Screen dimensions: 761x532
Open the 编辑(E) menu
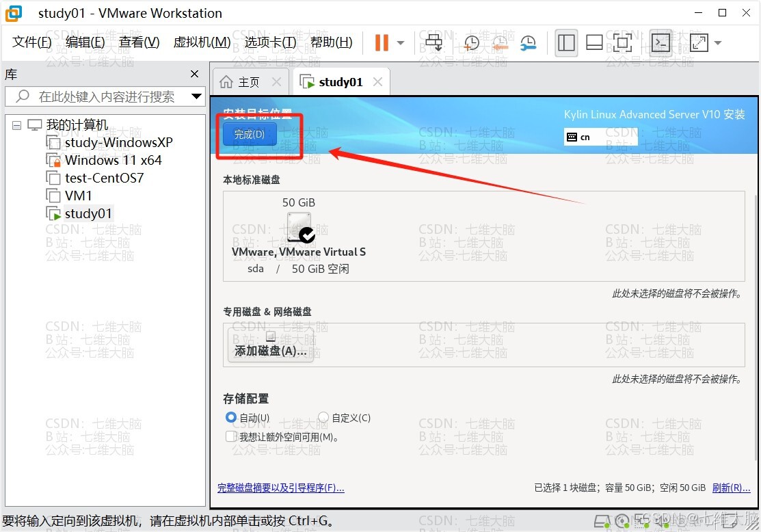85,42
